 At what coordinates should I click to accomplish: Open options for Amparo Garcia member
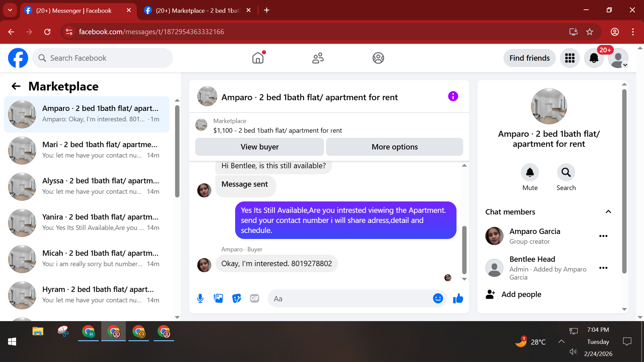tap(603, 236)
